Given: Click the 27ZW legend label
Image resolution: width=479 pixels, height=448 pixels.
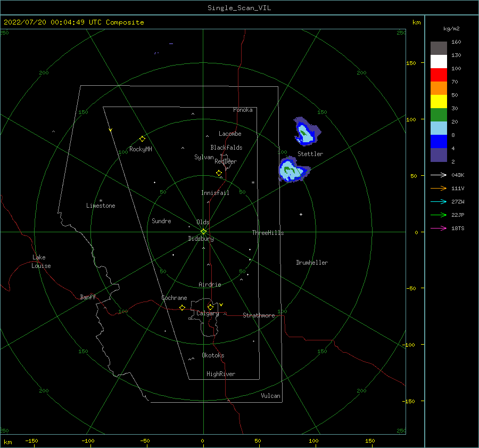Looking at the screenshot, I should point(458,201).
